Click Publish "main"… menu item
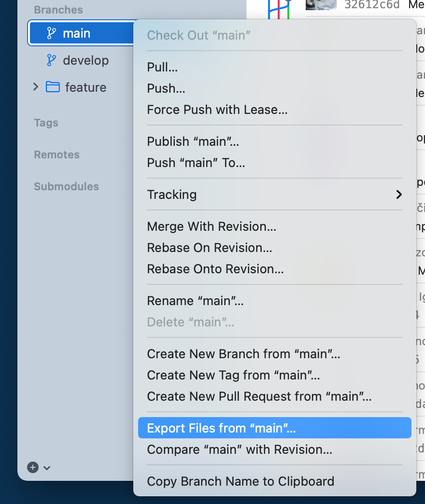The height and width of the screenshot is (504, 425). [193, 141]
